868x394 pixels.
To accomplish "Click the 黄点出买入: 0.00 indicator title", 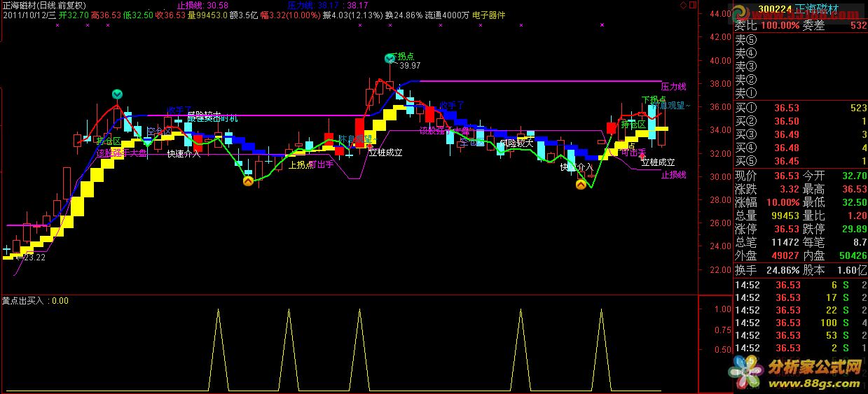I will coord(35,301).
